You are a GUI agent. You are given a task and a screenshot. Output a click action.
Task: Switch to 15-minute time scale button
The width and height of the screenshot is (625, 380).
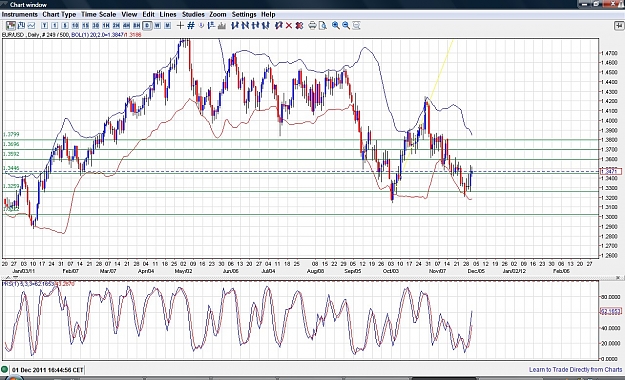(86, 26)
